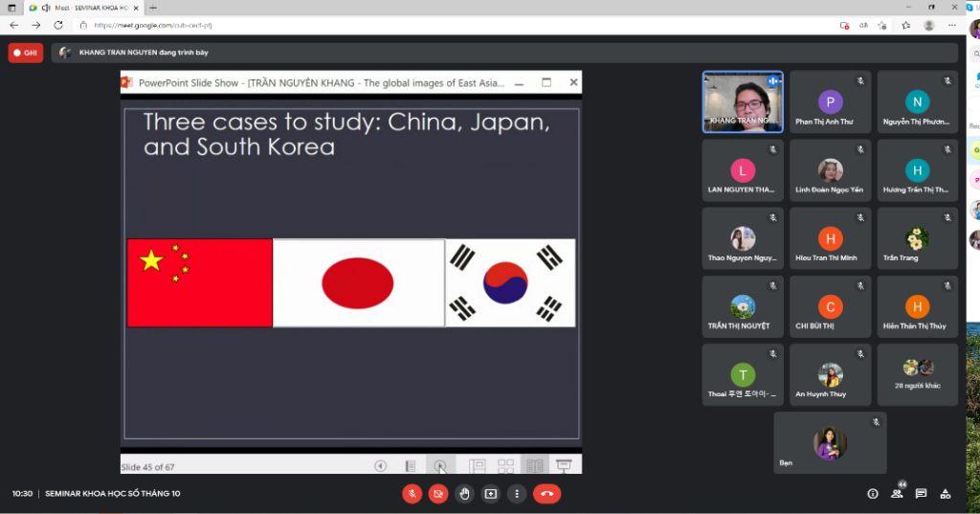
Task: Mute the tab audio speaker icon
Action: tap(46, 8)
